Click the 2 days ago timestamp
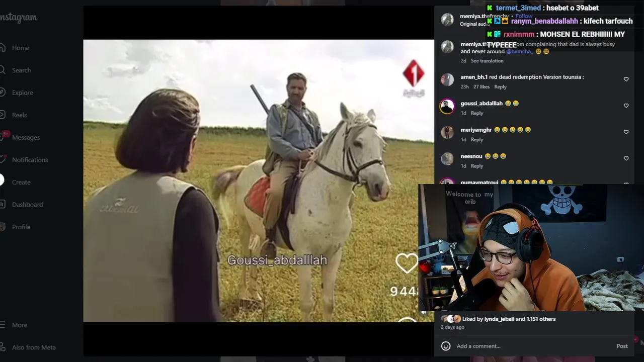Image resolution: width=644 pixels, height=362 pixels. point(452,327)
